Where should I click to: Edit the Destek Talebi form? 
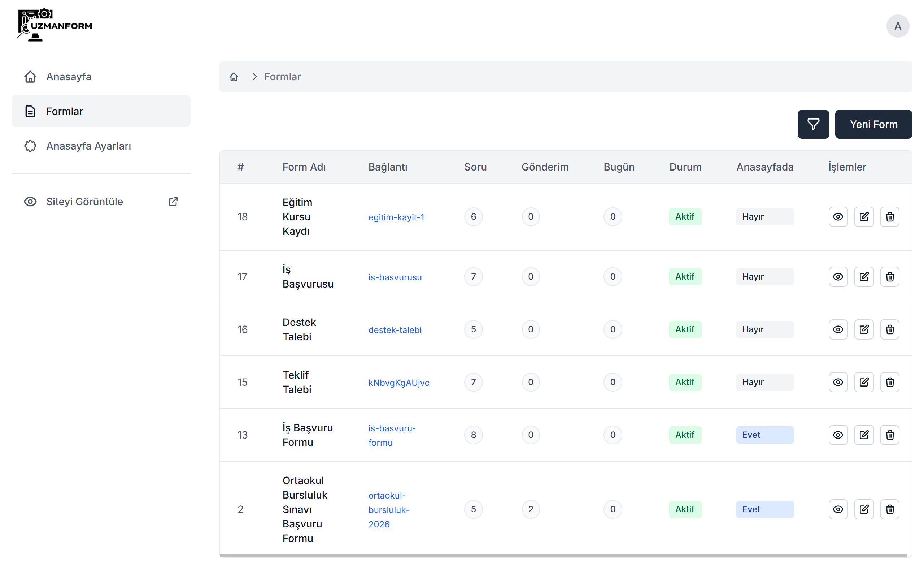click(x=864, y=329)
